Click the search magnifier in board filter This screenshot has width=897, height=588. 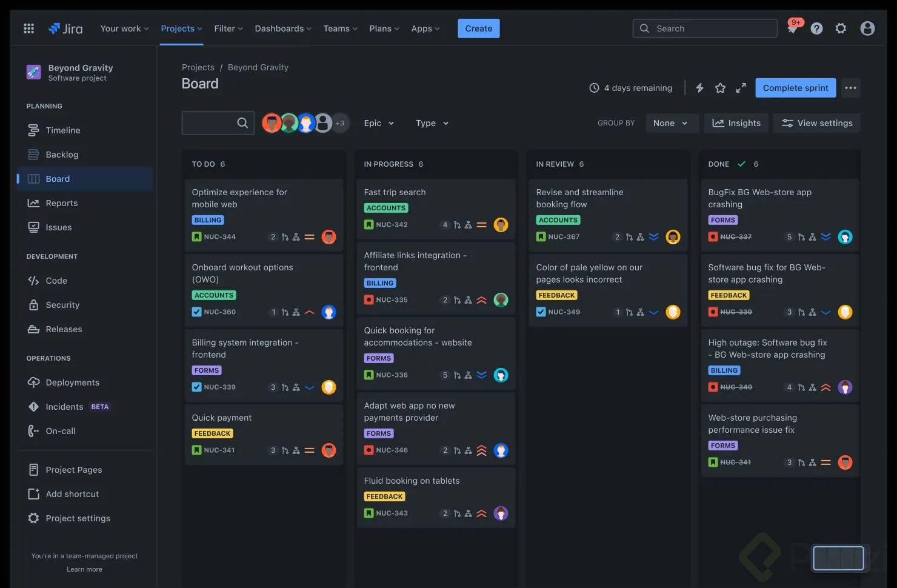tap(242, 123)
